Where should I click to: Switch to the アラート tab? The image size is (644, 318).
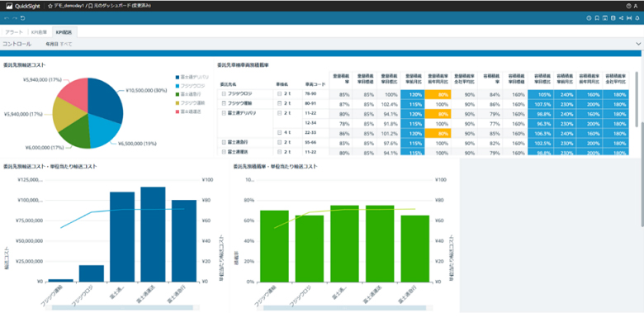(14, 32)
